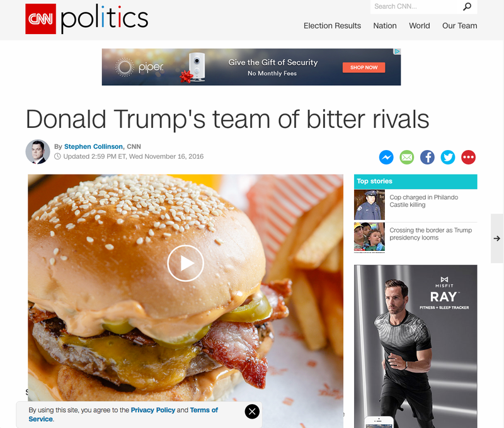Share article by email icon
This screenshot has width=504, height=428.
pyautogui.click(x=406, y=157)
